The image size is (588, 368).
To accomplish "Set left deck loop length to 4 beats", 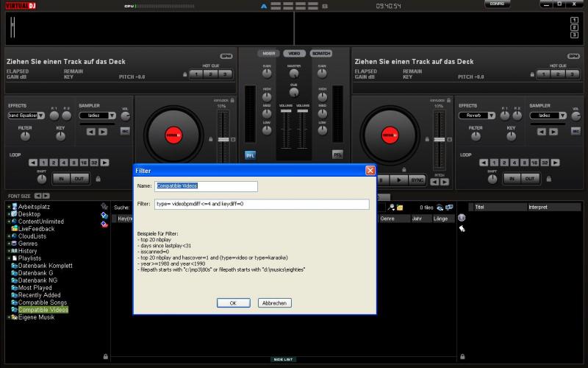I will coord(64,163).
